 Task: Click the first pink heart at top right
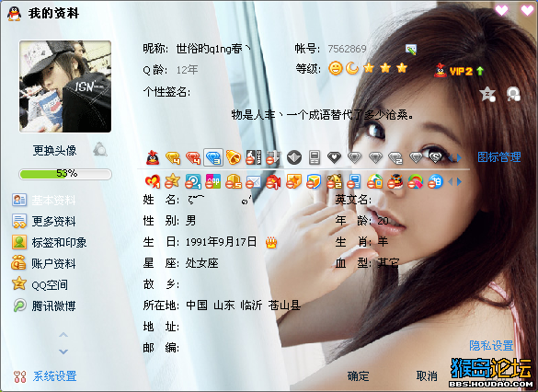pos(501,10)
